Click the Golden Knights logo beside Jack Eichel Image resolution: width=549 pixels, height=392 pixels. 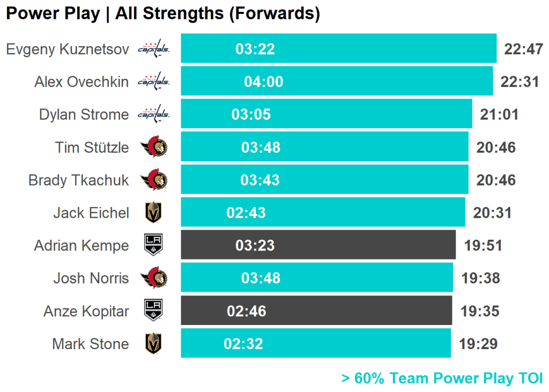[153, 213]
